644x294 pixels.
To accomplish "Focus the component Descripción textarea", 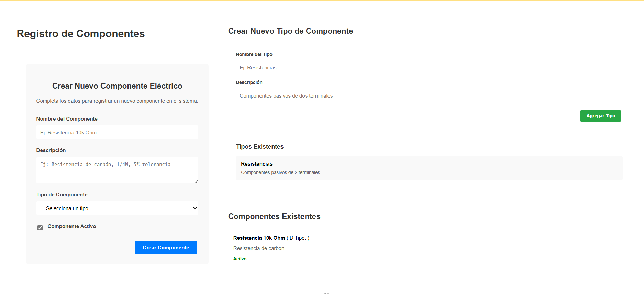I will tap(117, 170).
